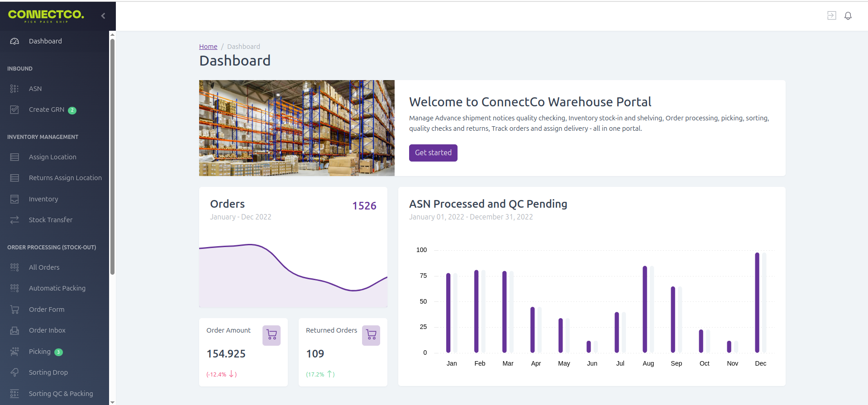Image resolution: width=868 pixels, height=405 pixels.
Task: Follow the Home breadcrumb link
Action: coord(208,47)
